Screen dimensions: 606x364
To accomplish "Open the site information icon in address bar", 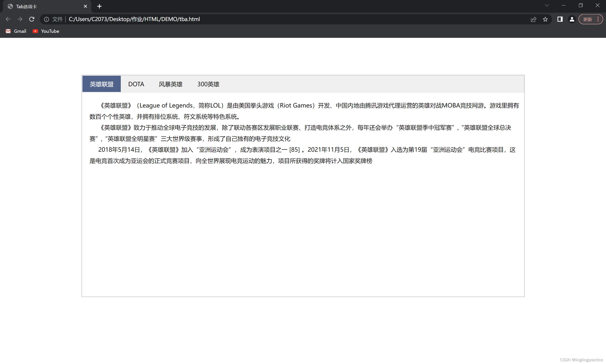I will 46,19.
